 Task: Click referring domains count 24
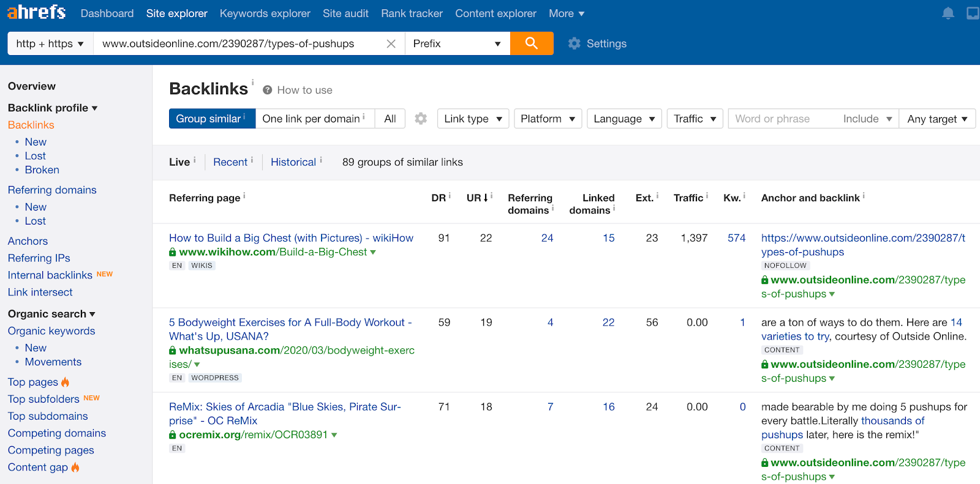point(547,238)
